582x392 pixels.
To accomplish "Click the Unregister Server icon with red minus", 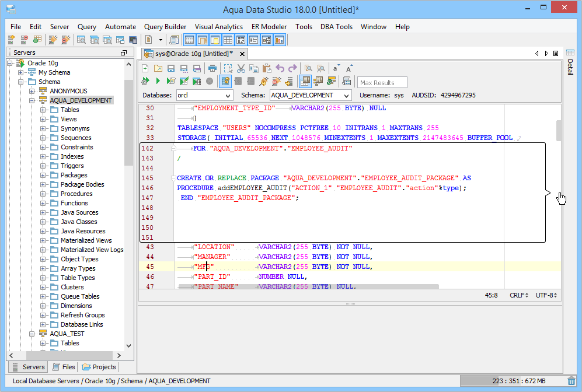I will pos(24,39).
